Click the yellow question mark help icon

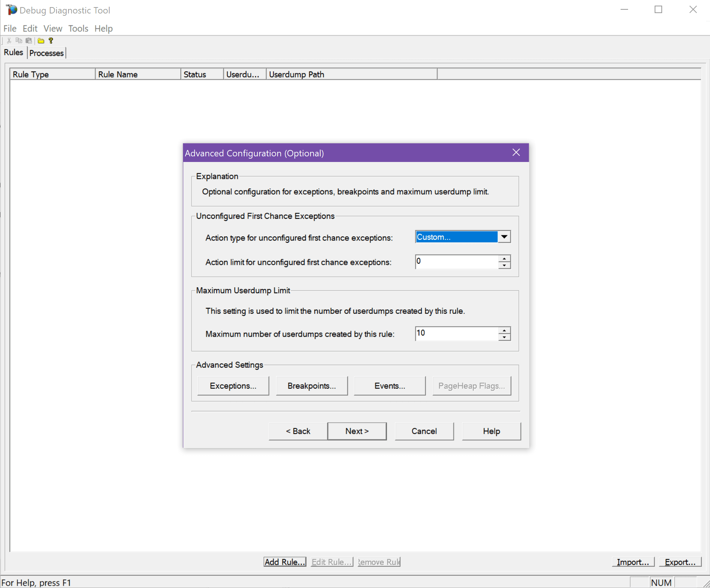(x=51, y=40)
